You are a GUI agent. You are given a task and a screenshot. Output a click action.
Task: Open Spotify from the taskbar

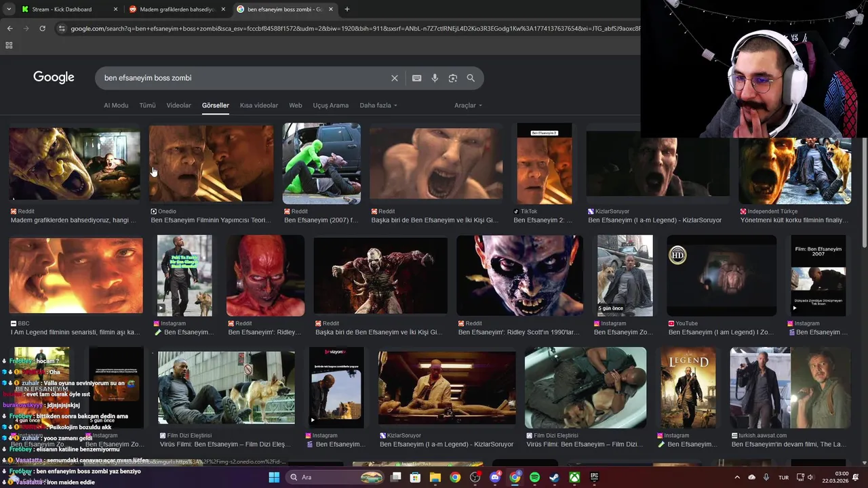pos(534,477)
